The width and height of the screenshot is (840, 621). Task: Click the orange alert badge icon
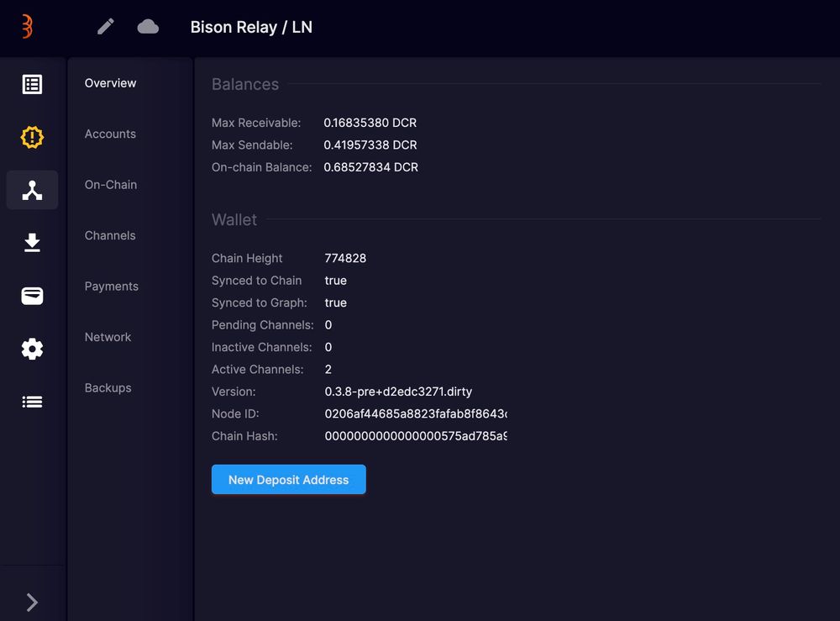point(32,137)
